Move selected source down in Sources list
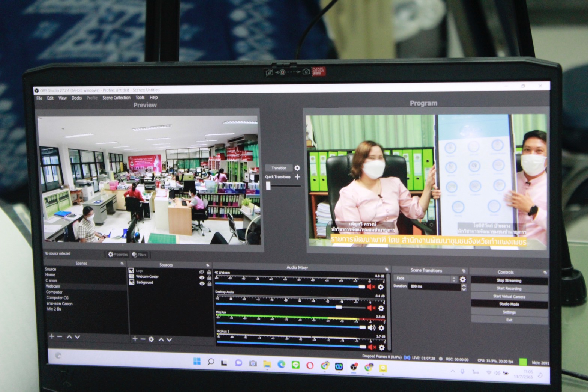 tap(169, 339)
